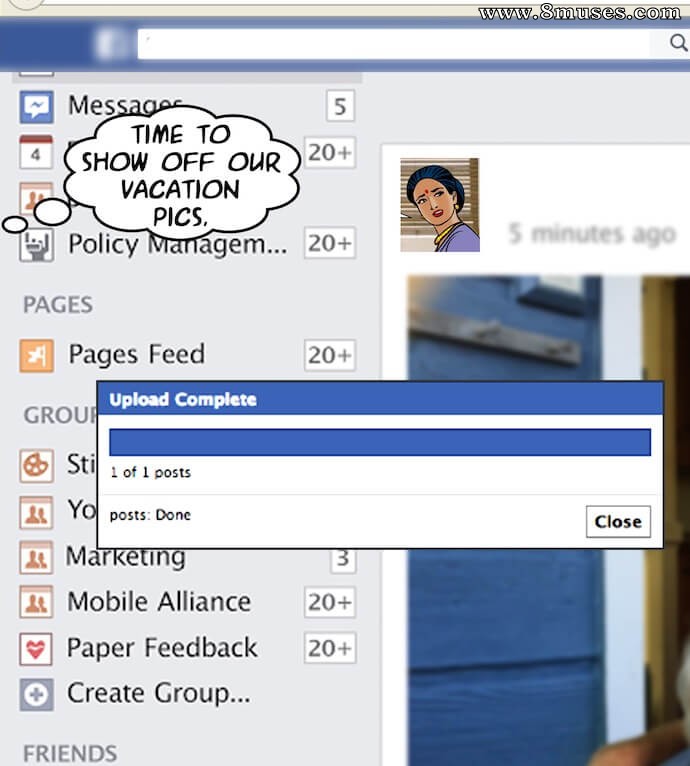Click the Marketing group icon
This screenshot has width=690, height=766.
tap(36, 557)
